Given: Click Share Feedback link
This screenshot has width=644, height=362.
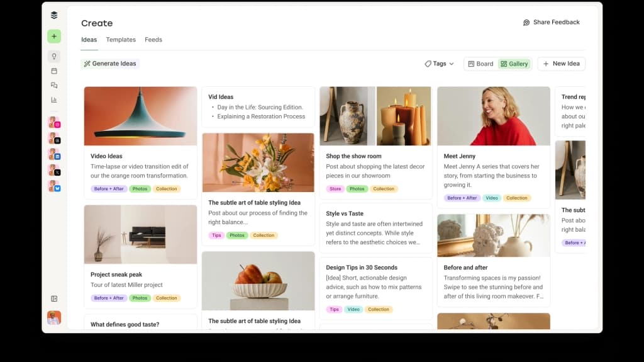Looking at the screenshot, I should 552,23.
